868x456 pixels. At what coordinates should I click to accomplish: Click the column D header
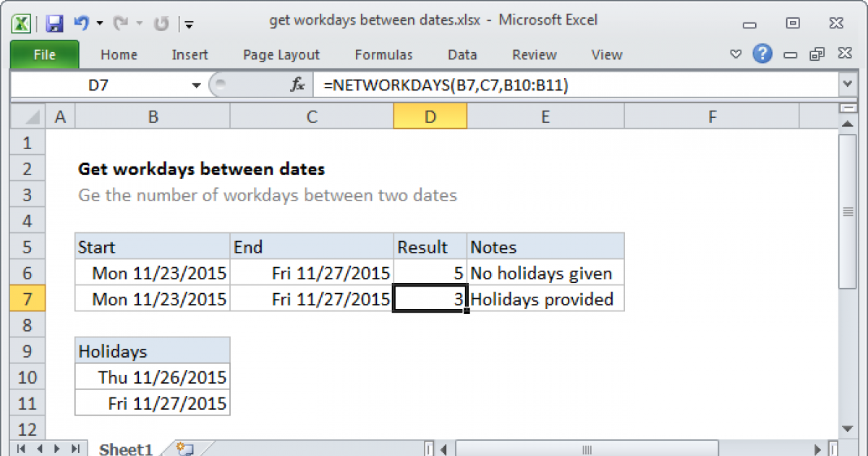430,117
